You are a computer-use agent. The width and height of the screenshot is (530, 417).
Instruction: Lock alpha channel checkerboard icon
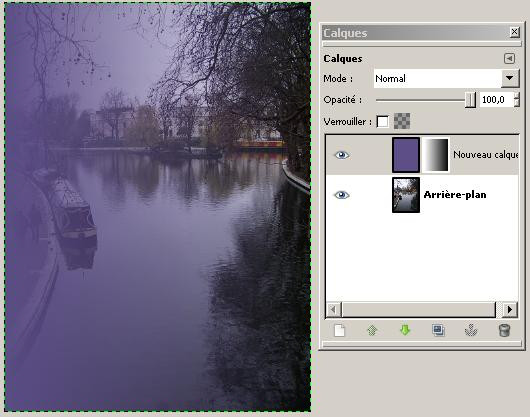click(x=402, y=121)
